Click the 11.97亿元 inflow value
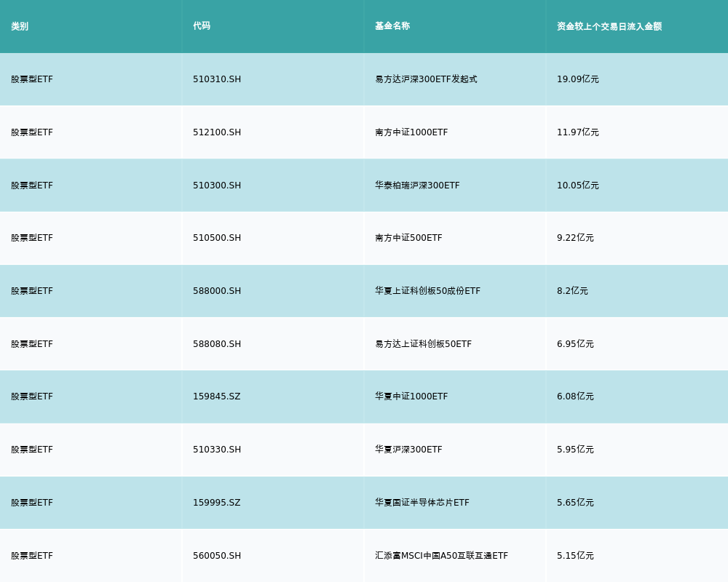728x582 pixels. click(577, 132)
